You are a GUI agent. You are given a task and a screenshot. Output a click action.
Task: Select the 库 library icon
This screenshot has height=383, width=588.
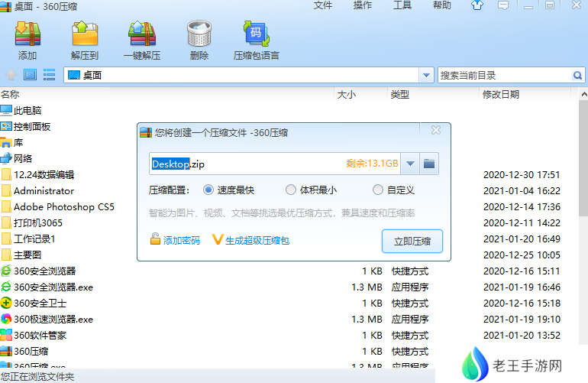6,142
